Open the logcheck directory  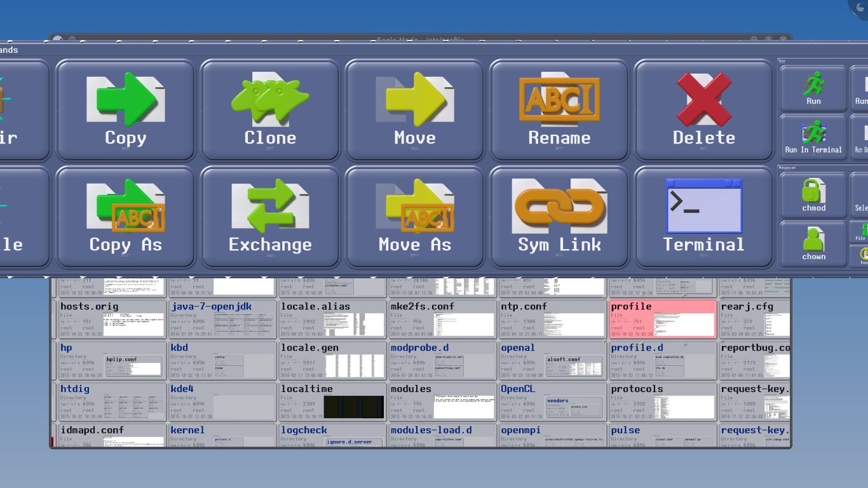click(332, 435)
